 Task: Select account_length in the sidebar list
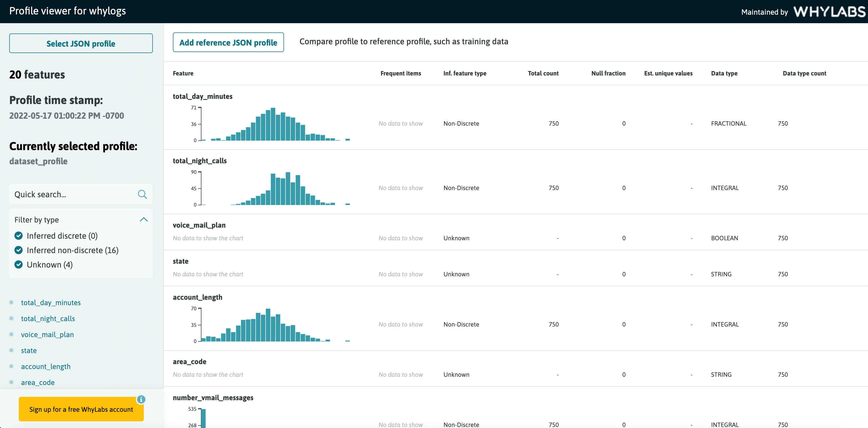click(46, 367)
